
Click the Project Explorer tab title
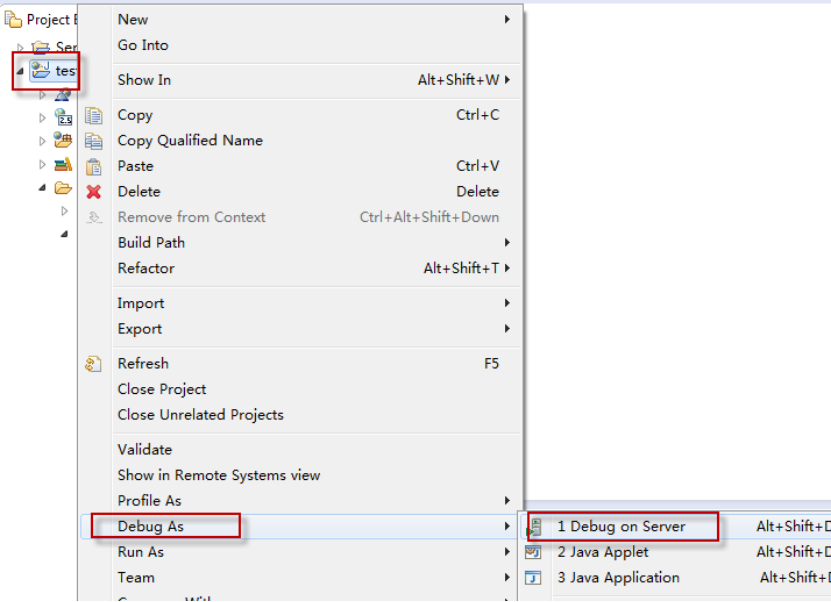point(51,20)
